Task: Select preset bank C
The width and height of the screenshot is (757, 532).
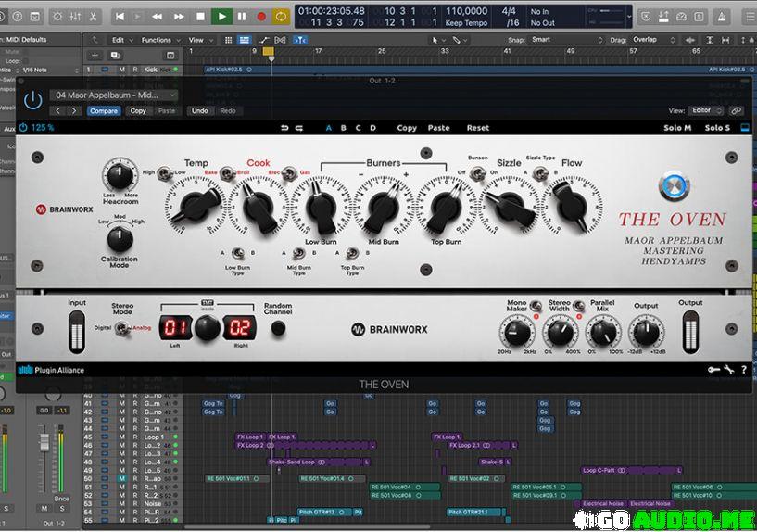Action: pyautogui.click(x=359, y=128)
